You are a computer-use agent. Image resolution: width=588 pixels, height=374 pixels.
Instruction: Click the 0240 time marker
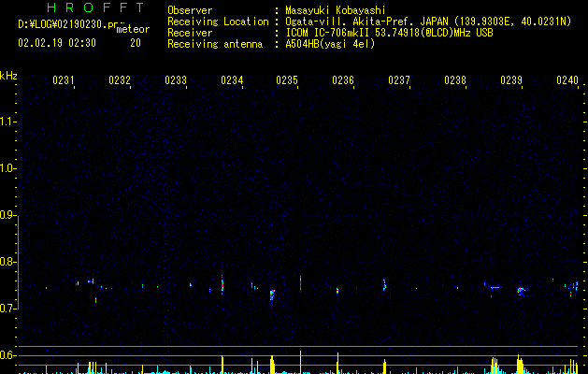pyautogui.click(x=567, y=79)
